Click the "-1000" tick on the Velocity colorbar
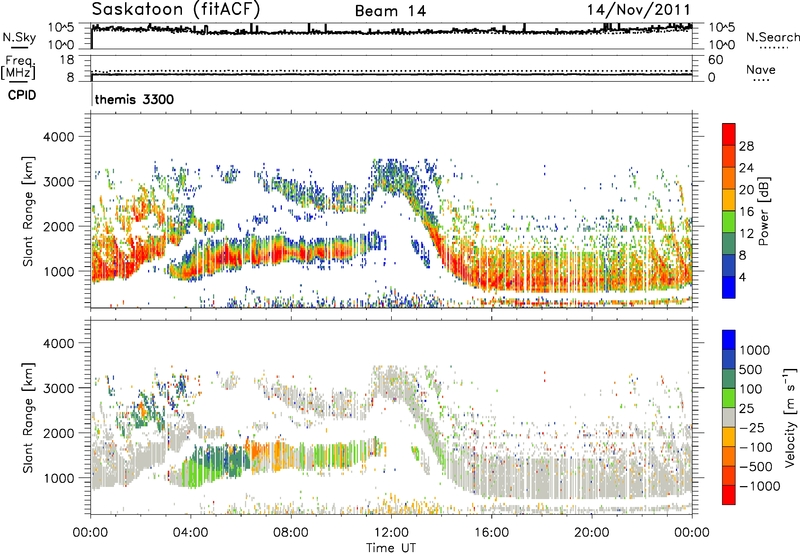The height and width of the screenshot is (554, 800). click(x=760, y=486)
